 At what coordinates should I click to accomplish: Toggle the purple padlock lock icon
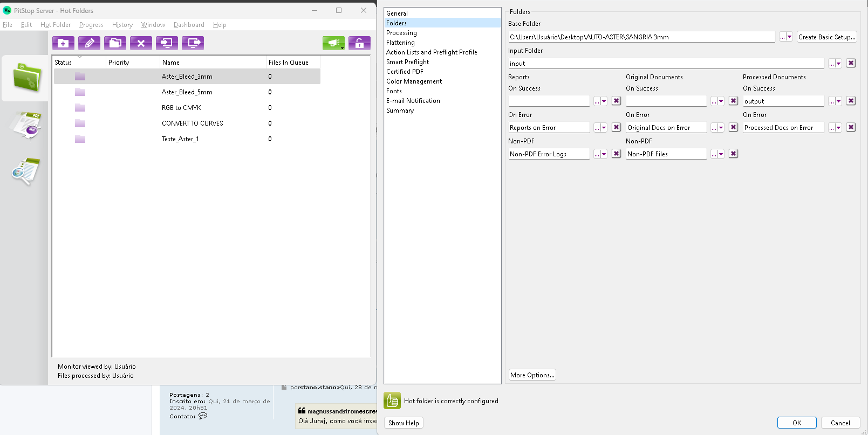point(359,43)
